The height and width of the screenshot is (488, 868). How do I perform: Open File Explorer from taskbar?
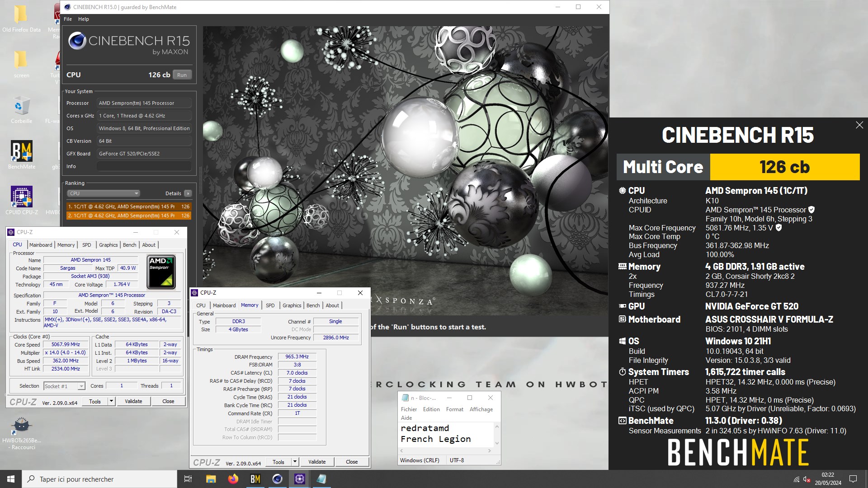[x=211, y=479]
